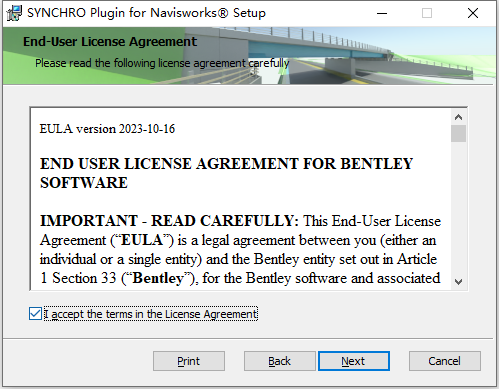Click 'Please read the following license agreement' text
Image resolution: width=499 pixels, height=389 pixels.
[162, 63]
